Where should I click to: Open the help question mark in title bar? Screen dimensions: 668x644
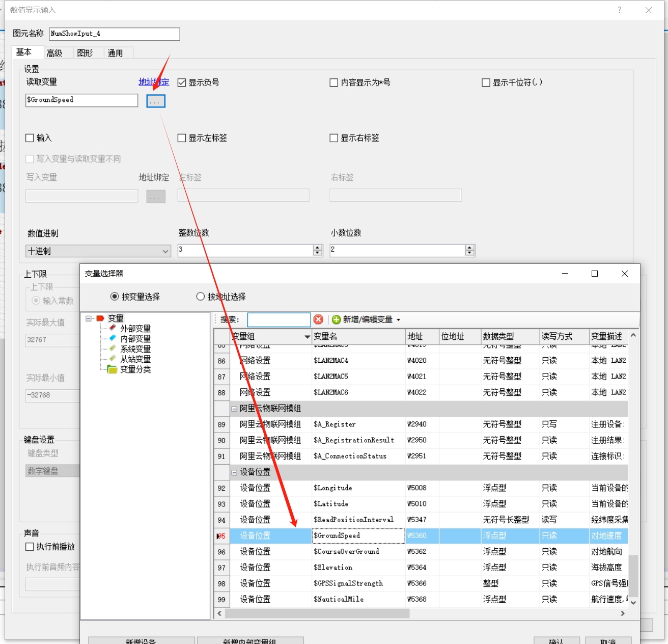tap(619, 10)
